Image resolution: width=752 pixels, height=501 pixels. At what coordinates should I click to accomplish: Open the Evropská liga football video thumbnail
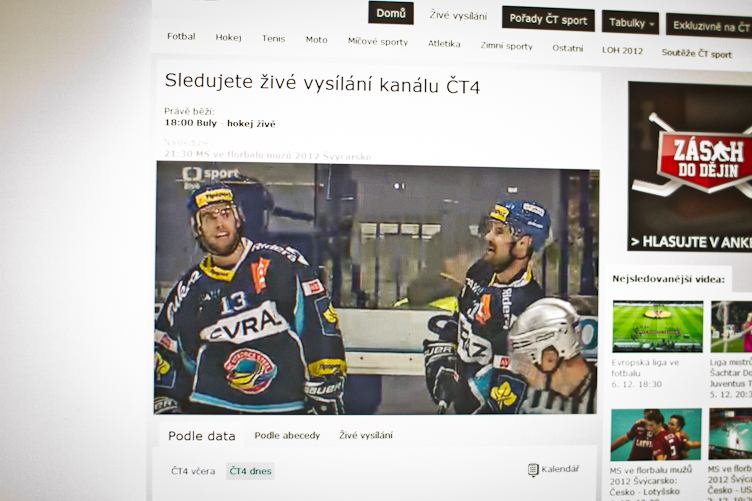(x=658, y=326)
